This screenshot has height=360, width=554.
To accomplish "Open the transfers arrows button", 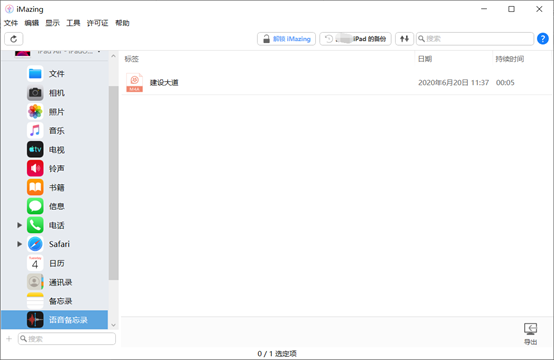I will coord(404,39).
